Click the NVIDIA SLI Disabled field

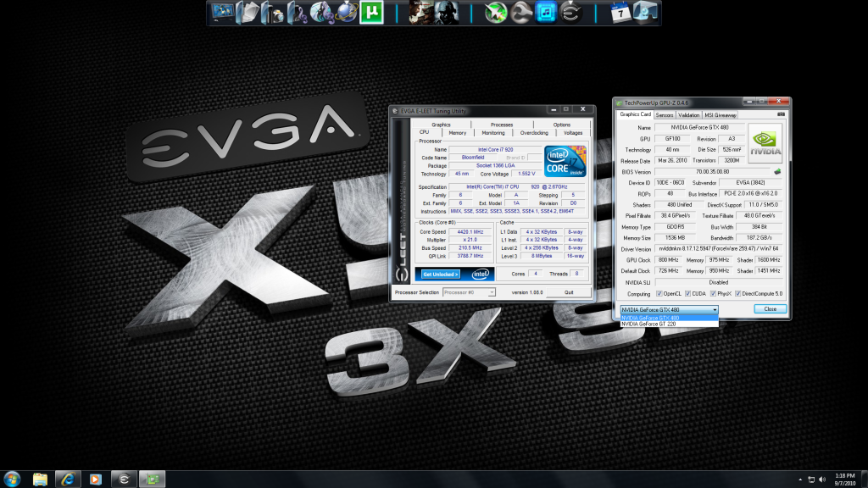tap(719, 282)
